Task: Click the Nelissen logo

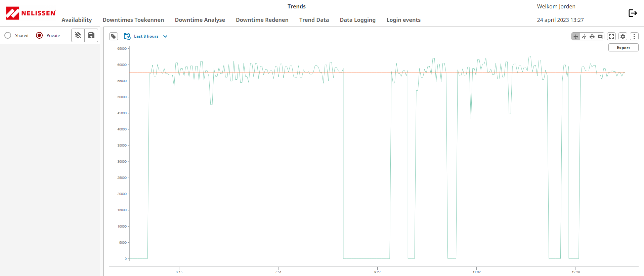Action: (31, 13)
